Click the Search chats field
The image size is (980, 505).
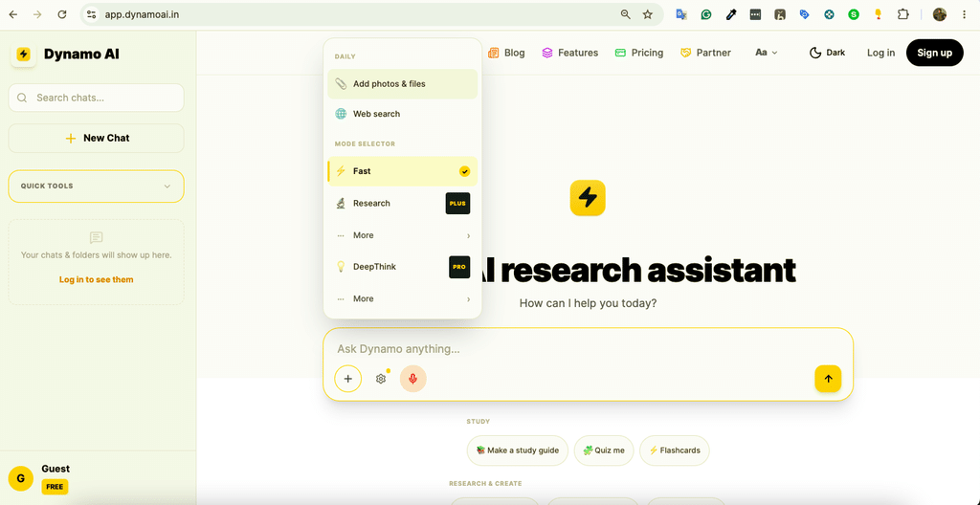click(x=97, y=98)
